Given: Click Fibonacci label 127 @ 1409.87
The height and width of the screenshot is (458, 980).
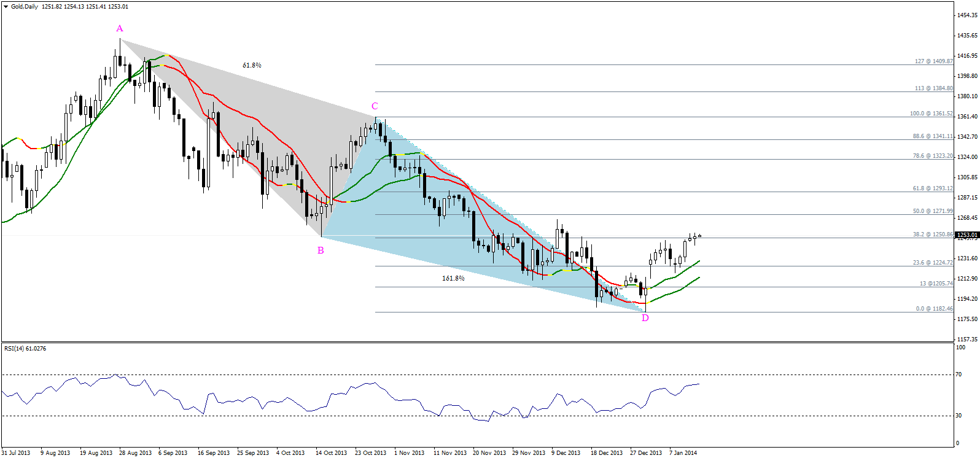Looking at the screenshot, I should click(x=934, y=61).
